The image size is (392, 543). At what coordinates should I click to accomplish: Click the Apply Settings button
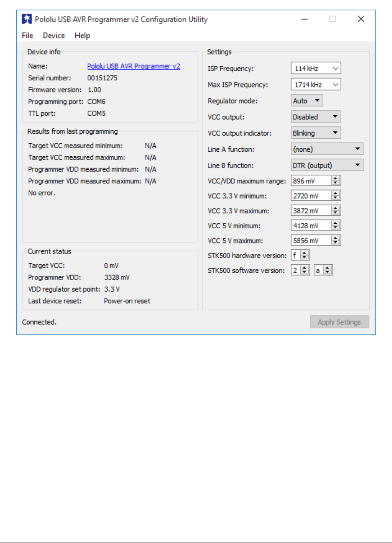pyautogui.click(x=339, y=322)
